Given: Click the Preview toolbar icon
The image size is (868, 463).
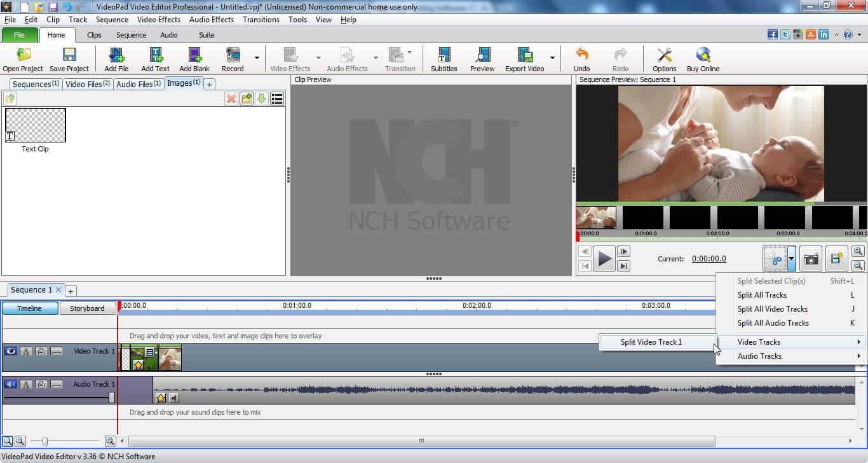Looking at the screenshot, I should tap(482, 60).
